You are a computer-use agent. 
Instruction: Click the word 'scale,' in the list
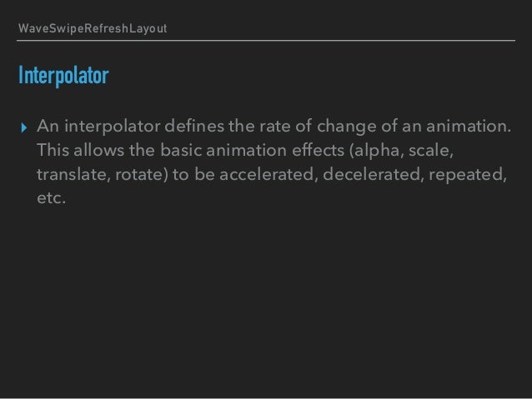pyautogui.click(x=431, y=150)
